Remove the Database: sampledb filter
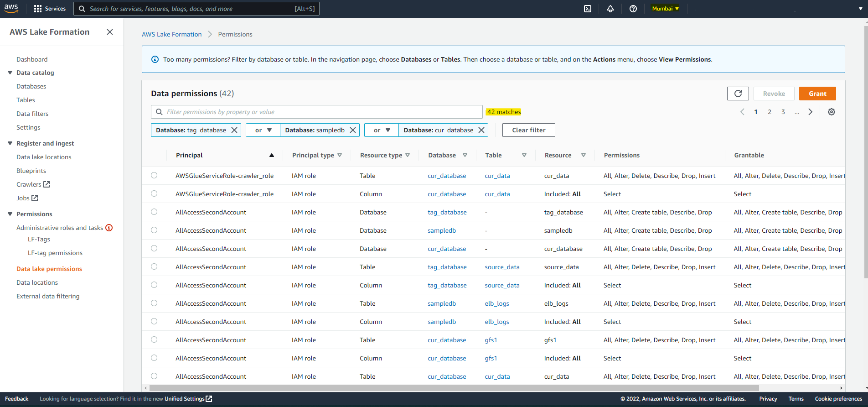 click(x=353, y=130)
